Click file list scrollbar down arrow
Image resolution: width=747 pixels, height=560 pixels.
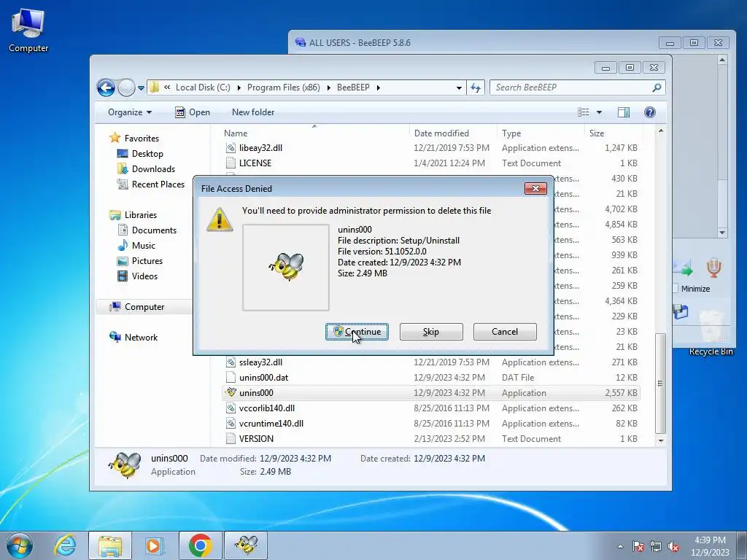[661, 440]
